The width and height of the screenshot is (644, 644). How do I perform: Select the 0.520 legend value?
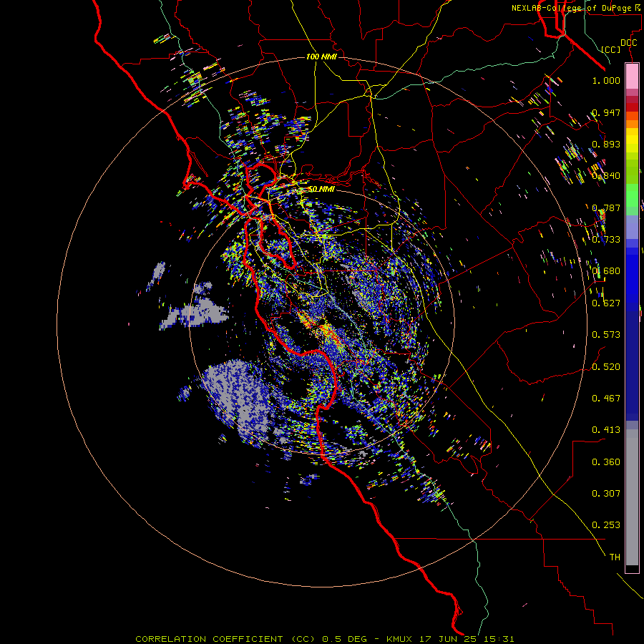pos(606,366)
